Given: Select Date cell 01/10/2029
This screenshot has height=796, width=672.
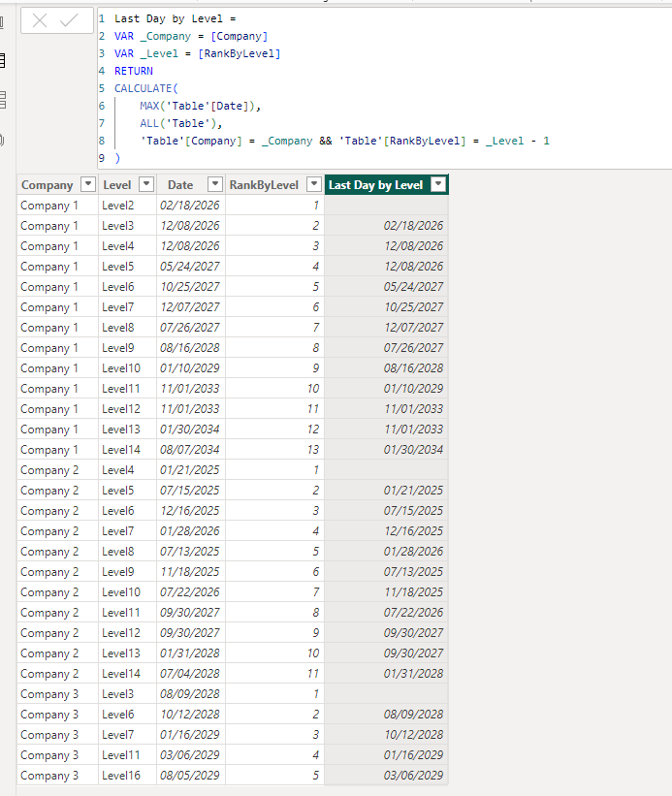Looking at the screenshot, I should pos(191,368).
